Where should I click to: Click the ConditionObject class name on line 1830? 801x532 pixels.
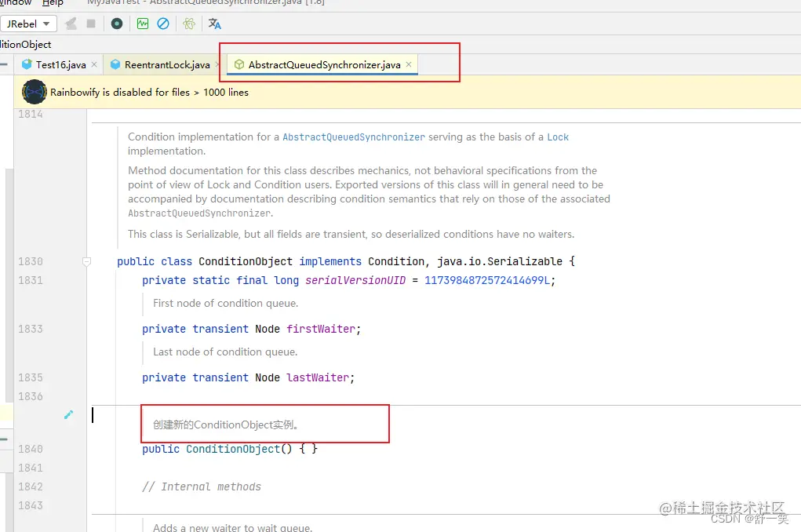246,261
